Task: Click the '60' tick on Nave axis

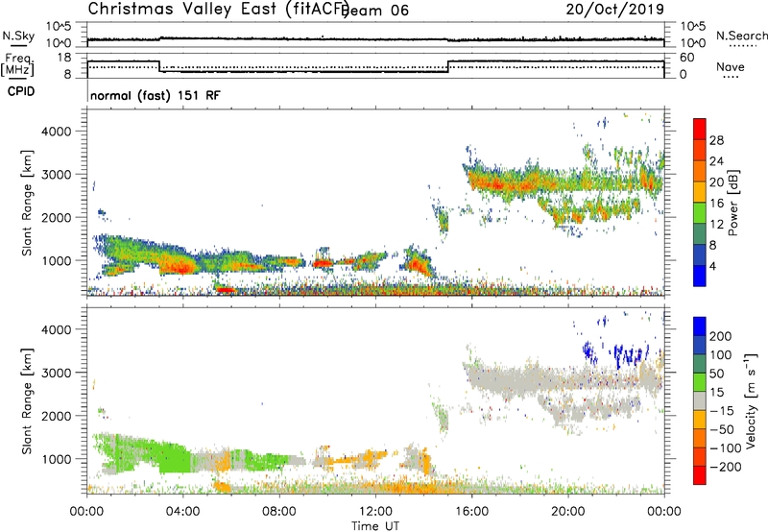Action: point(686,58)
